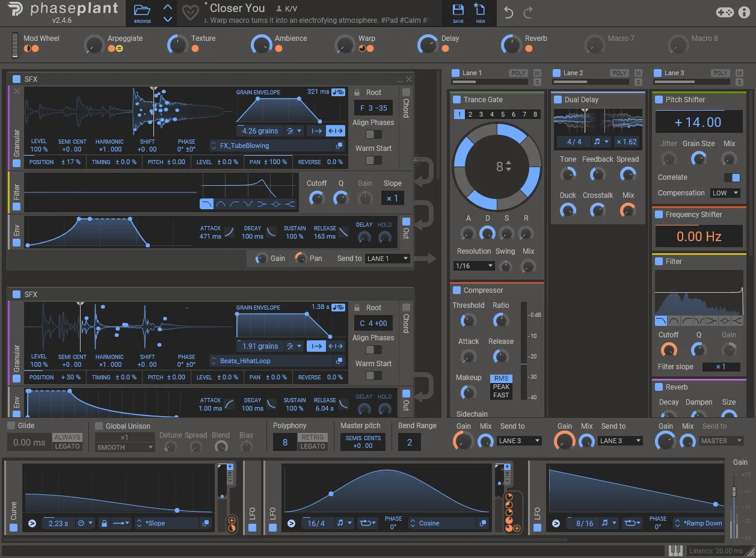The image size is (756, 558).
Task: Select the POSITION randomization tab in first SFX
Action: click(x=55, y=162)
